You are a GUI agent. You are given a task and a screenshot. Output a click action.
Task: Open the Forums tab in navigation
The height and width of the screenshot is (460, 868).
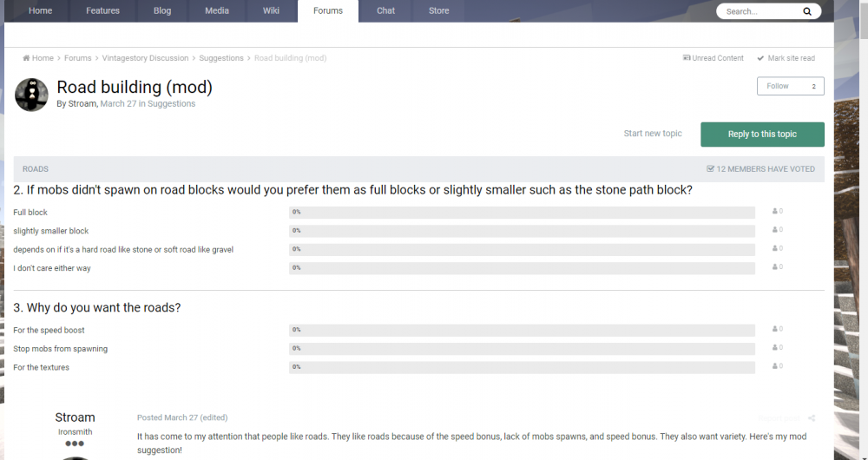pyautogui.click(x=327, y=11)
